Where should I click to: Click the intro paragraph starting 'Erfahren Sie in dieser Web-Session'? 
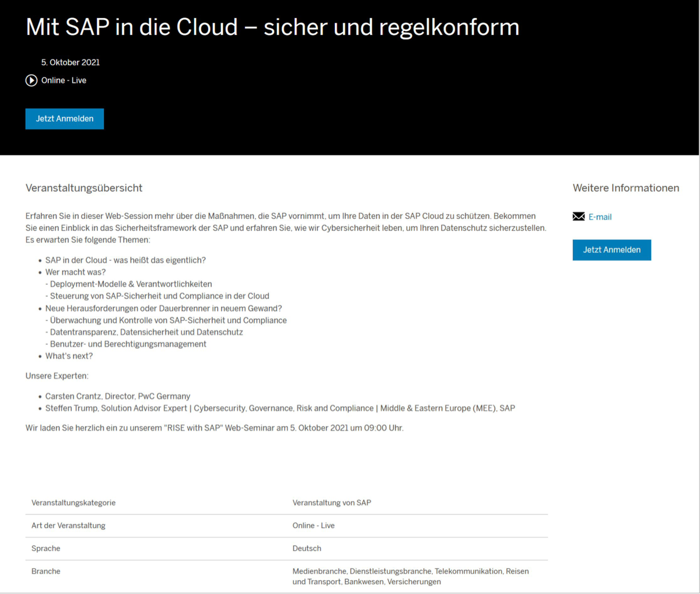(286, 228)
